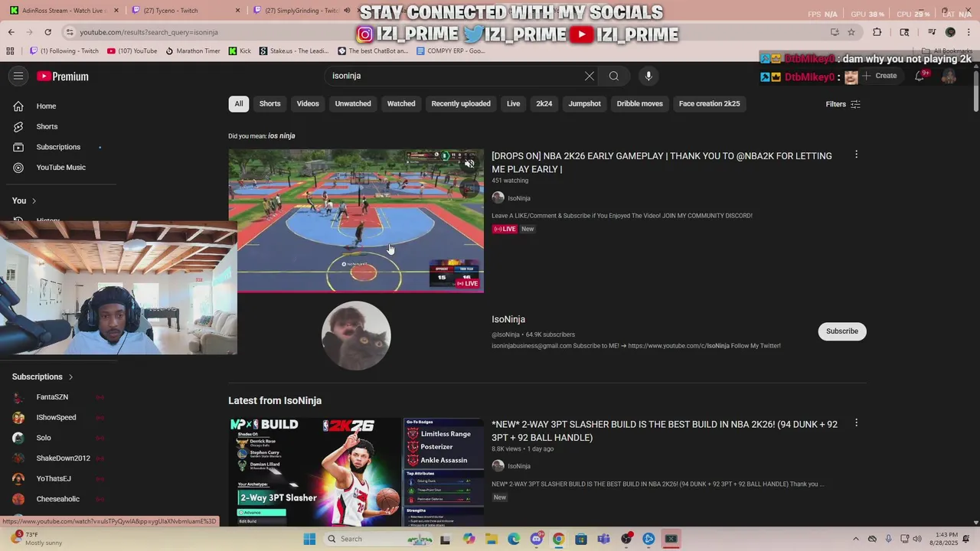Select the Live filter chip
This screenshot has width=980, height=551.
[513, 103]
